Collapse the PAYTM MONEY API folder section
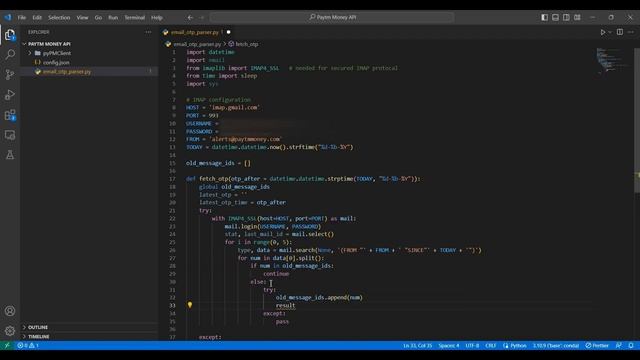Image resolution: width=640 pixels, height=360 pixels. tap(49, 44)
